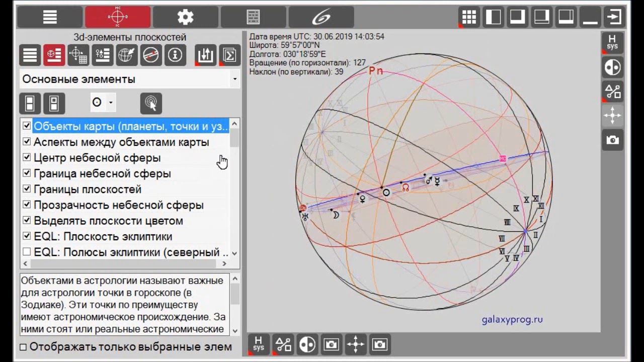Click the half-dark circle icon in right toolbar
644x362 pixels.
pos(612,67)
